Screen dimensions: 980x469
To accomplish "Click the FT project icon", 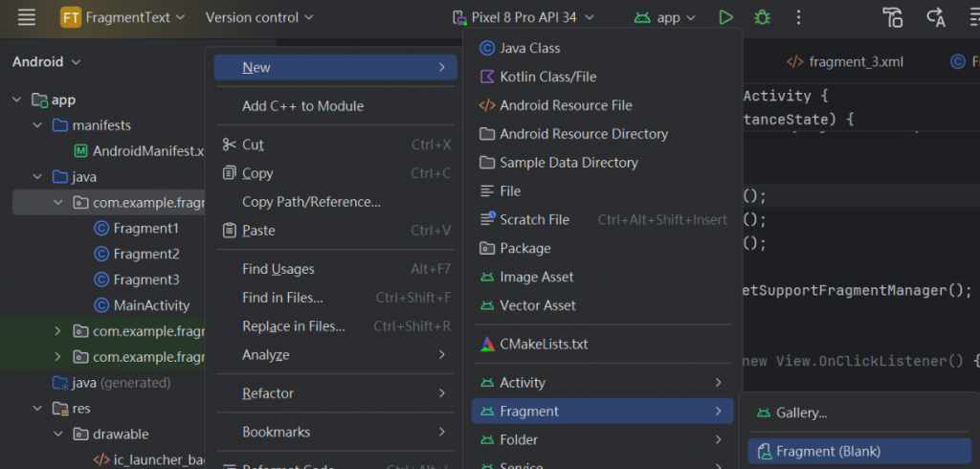I will pos(70,17).
